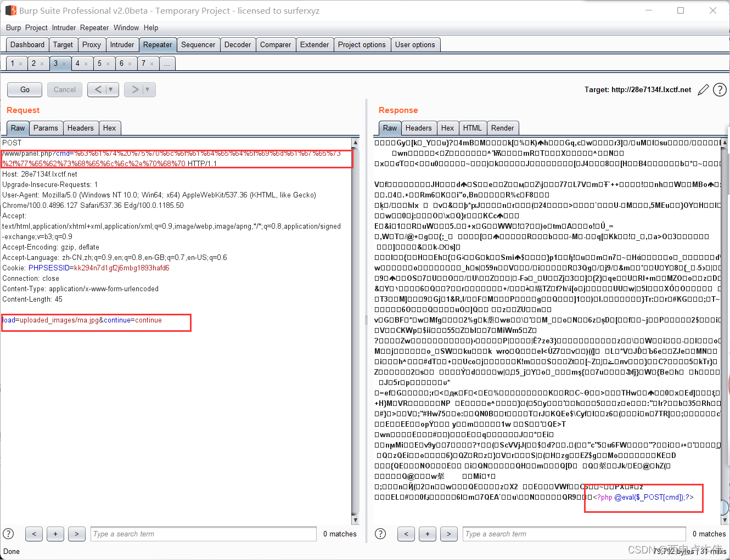Select the request Headers tab
730x560 pixels.
click(x=81, y=128)
